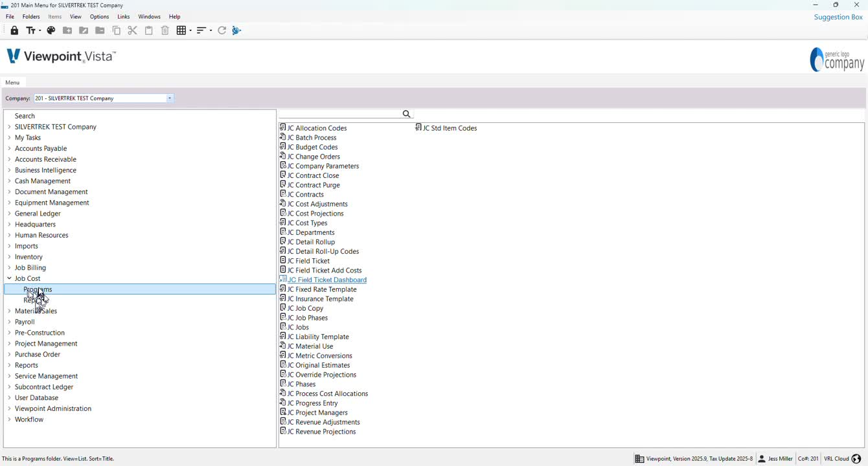This screenshot has height=466, width=868.
Task: Click the Viewpoint version status icon
Action: pyautogui.click(x=639, y=459)
